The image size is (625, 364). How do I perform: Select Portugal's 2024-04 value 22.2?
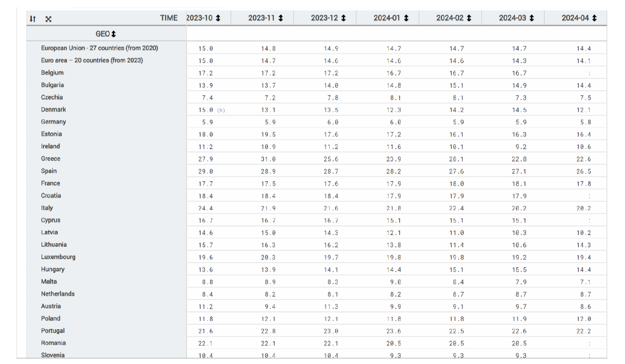584,331
